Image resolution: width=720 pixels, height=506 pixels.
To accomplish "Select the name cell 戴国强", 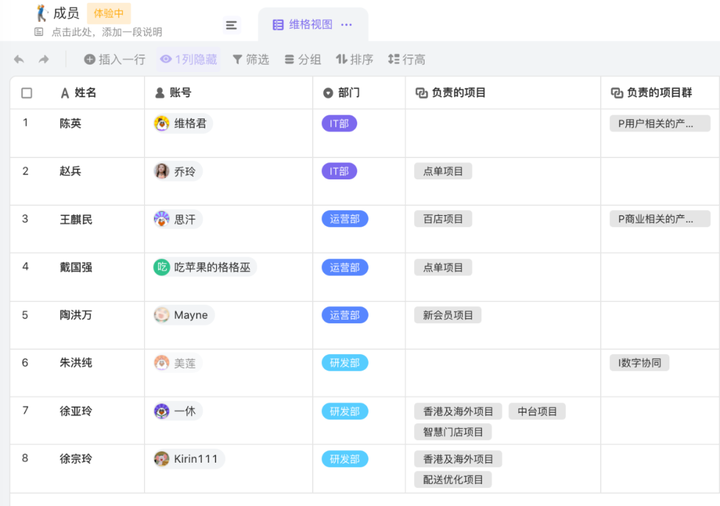I will pos(76,267).
